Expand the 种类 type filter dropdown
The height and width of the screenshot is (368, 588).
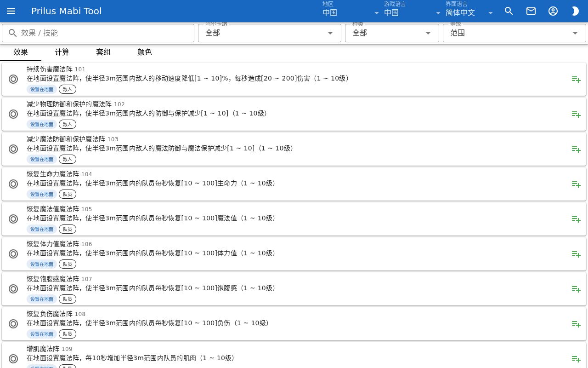point(392,33)
